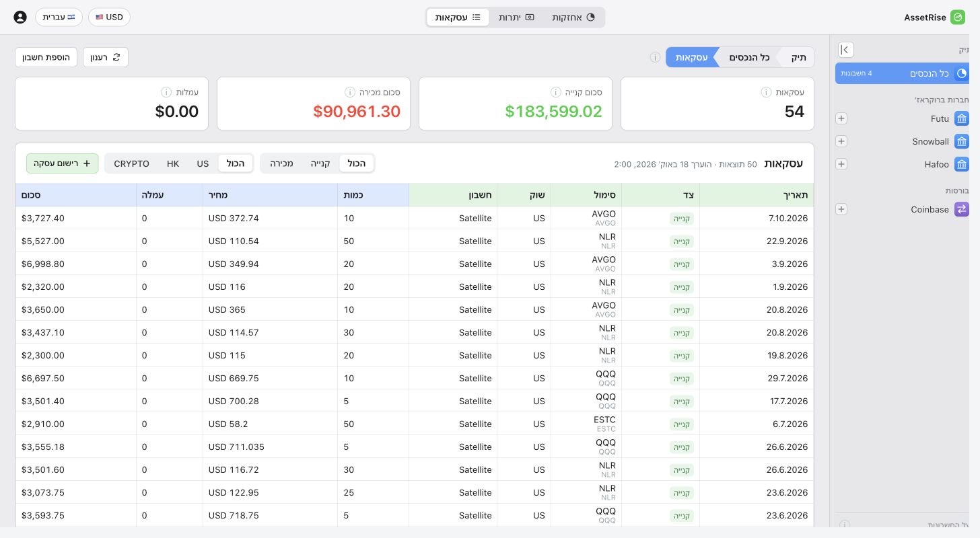
Task: Click the רענון refresh button
Action: point(106,57)
